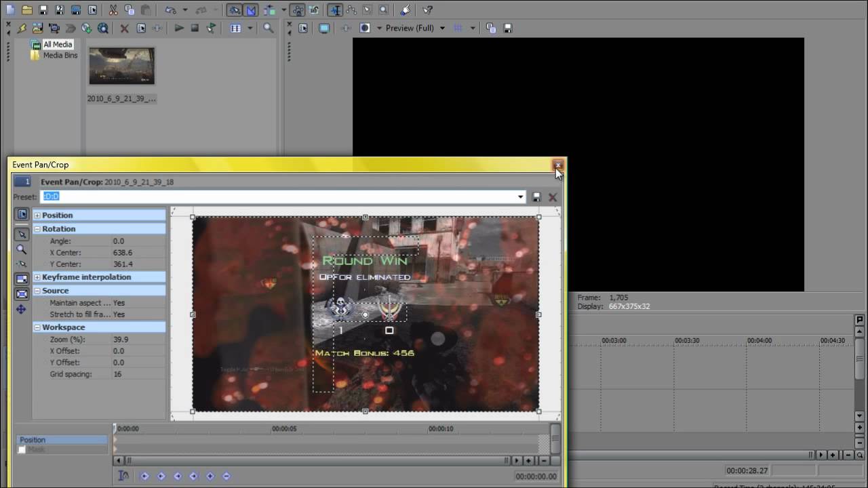868x488 pixels.
Task: Select the Zoom tool in the Pan/Crop sidebar
Action: pos(22,249)
